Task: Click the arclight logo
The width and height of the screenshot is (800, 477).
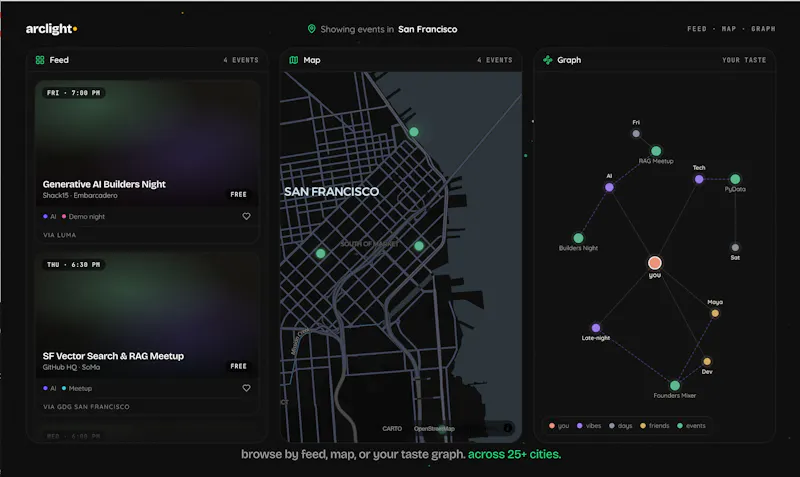Action: [51, 29]
